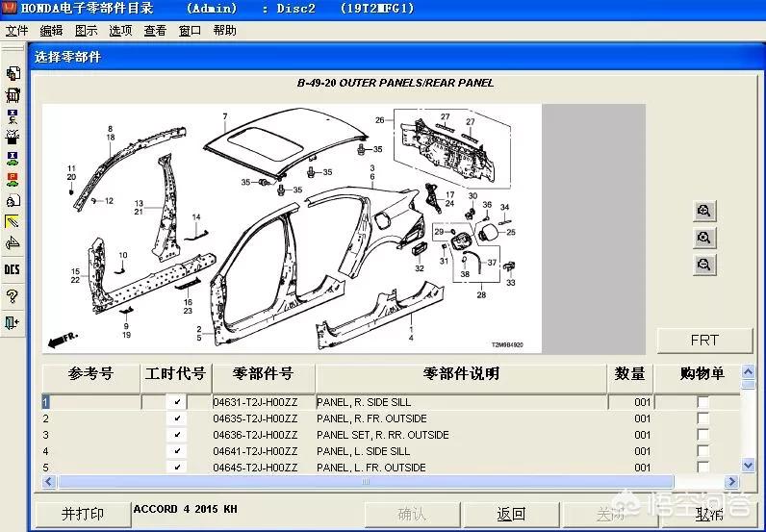Zoom in on diagram with plus magnifier
This screenshot has width=766, height=532.
(x=704, y=211)
